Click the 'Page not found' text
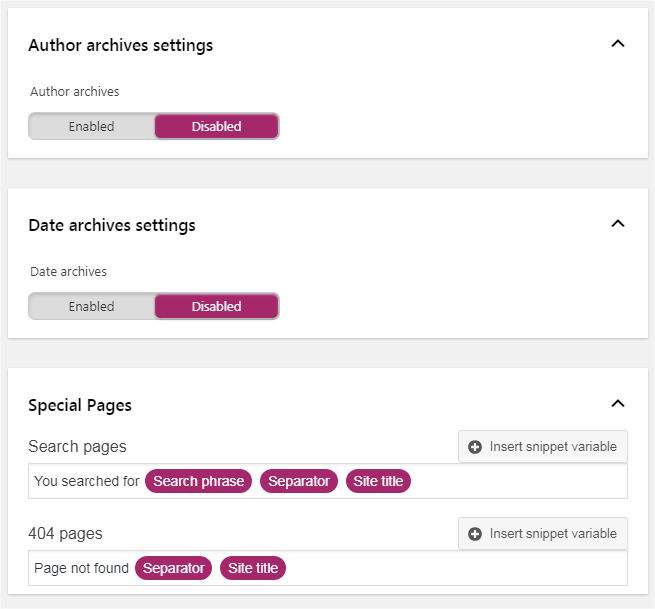655x609 pixels. click(x=81, y=568)
